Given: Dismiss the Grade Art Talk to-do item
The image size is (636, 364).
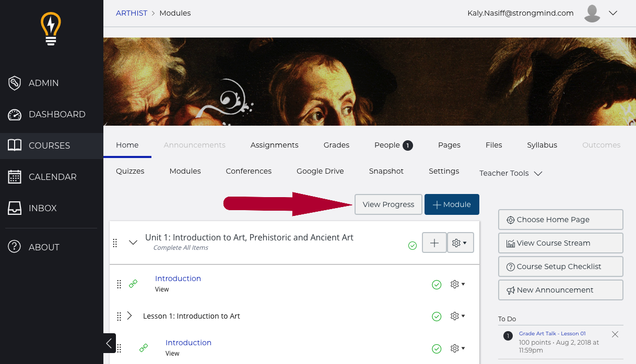Looking at the screenshot, I should pos(615,334).
